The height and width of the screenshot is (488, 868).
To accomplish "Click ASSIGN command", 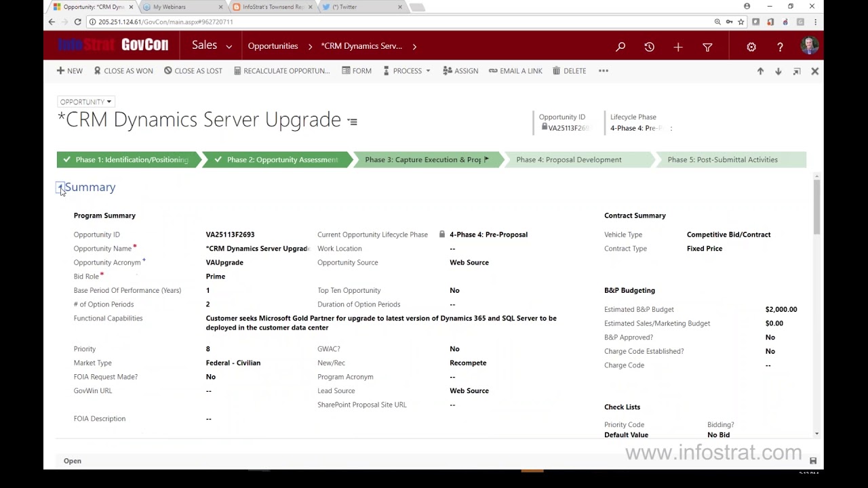I will (x=460, y=70).
